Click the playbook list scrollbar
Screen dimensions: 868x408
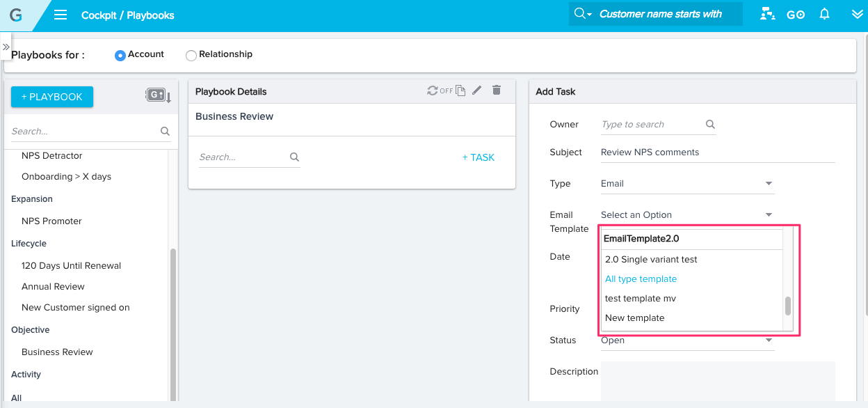coord(173,324)
